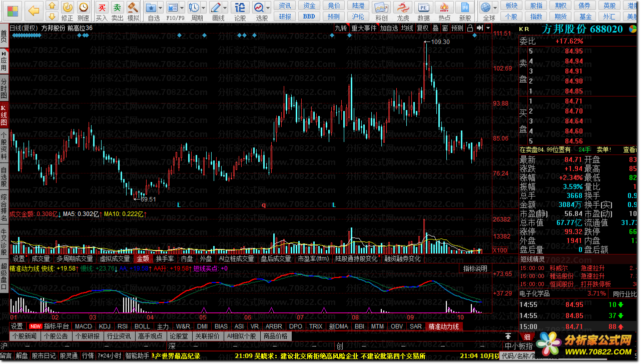Click the 买入 buy icon
Screen dimensions: 641x364
pyautogui.click(x=102, y=7)
